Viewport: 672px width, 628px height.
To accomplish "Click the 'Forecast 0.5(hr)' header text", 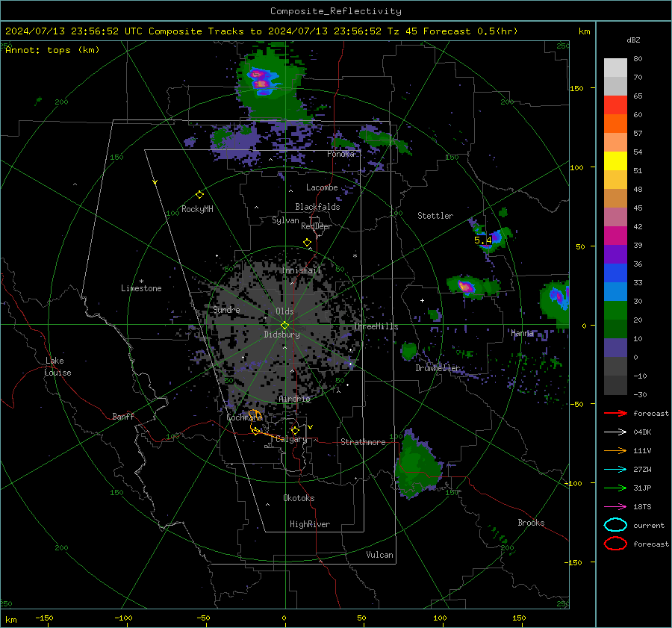I will pos(470,31).
